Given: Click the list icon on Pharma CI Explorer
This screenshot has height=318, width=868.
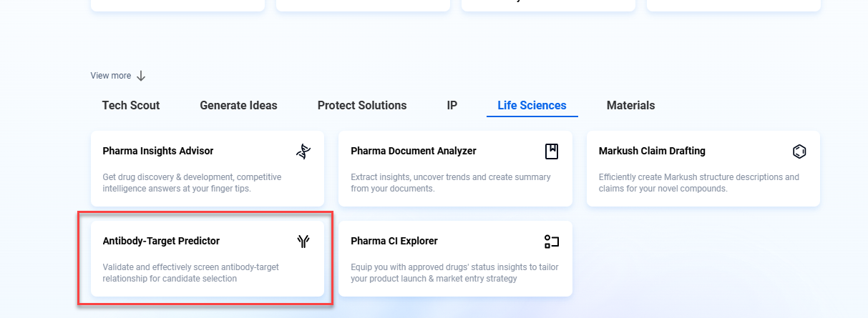Looking at the screenshot, I should click(551, 241).
